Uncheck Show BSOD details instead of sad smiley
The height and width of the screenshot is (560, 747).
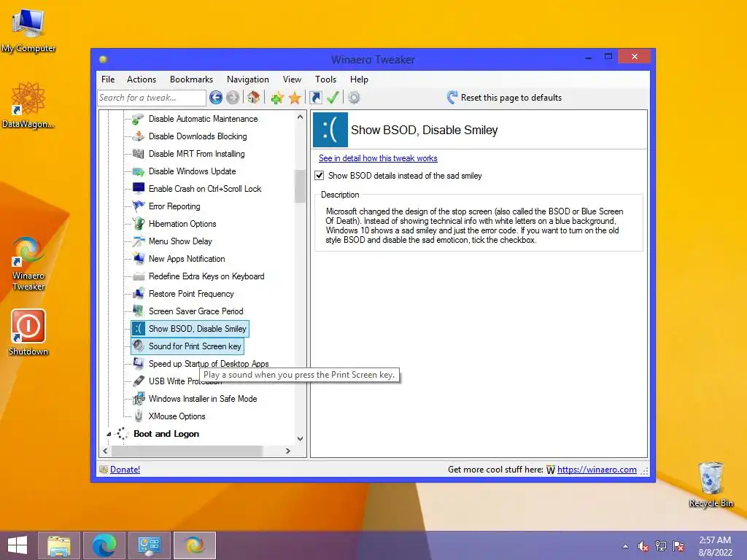point(320,176)
